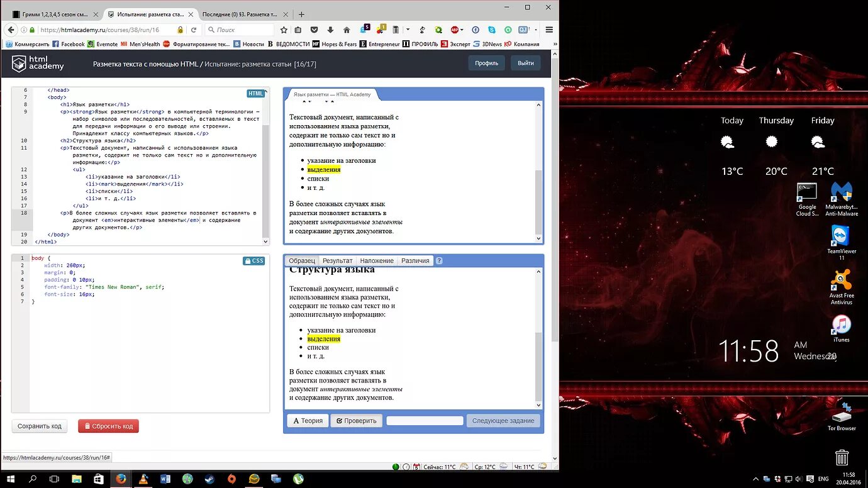Click the question mark help icon near tabs

pos(439,260)
